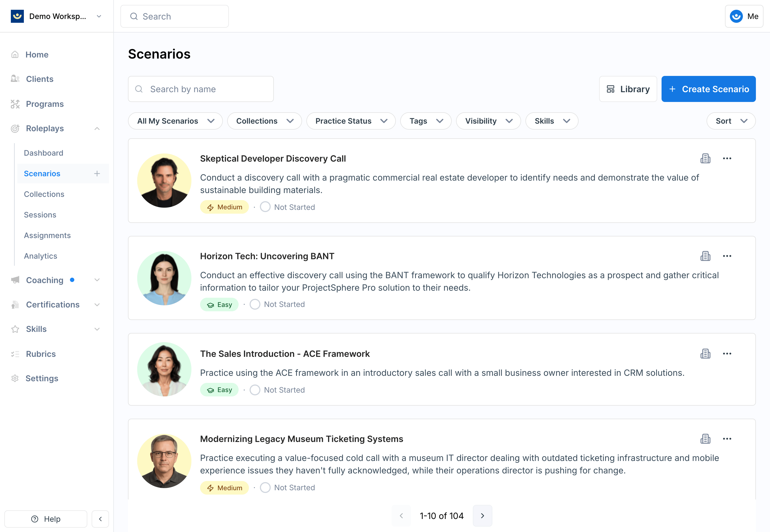Viewport: 770px width, 532px height.
Task: Open the All My Scenarios filter dropdown
Action: tap(175, 121)
